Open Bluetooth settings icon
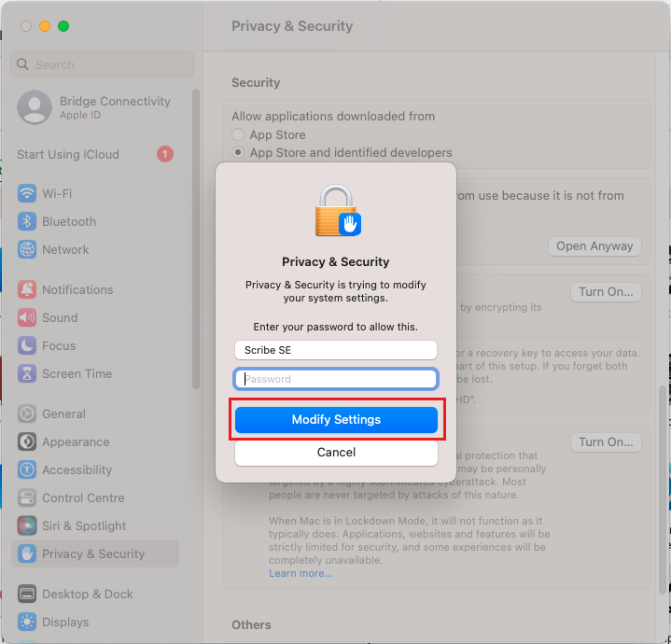The height and width of the screenshot is (644, 671). click(x=27, y=222)
